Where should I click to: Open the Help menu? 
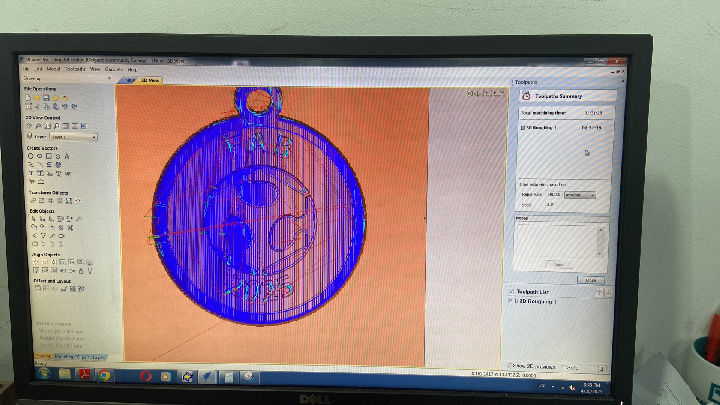coord(132,70)
